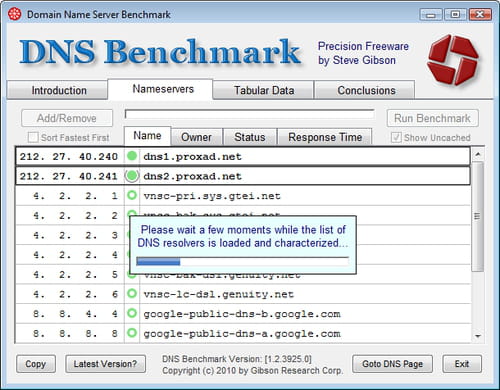Open the Introduction tab
Screen dimensions: 500x390
(57, 90)
